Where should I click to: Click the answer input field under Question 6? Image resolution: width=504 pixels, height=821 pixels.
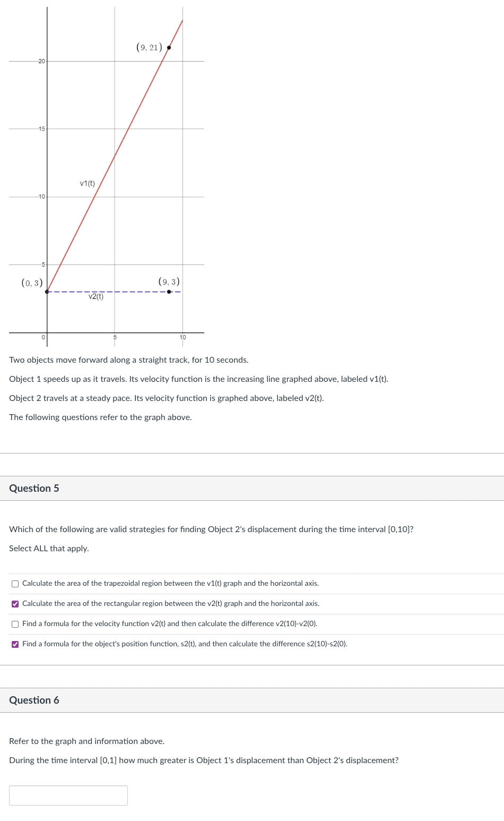tap(68, 795)
